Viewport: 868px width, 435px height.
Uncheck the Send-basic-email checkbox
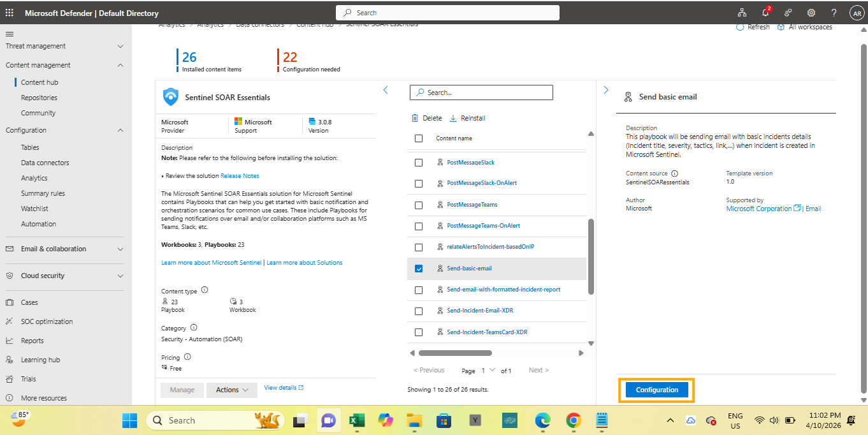point(419,269)
